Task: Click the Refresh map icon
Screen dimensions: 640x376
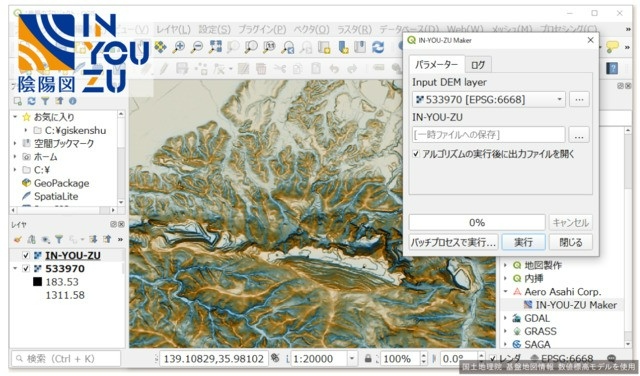Action: pos(378,47)
